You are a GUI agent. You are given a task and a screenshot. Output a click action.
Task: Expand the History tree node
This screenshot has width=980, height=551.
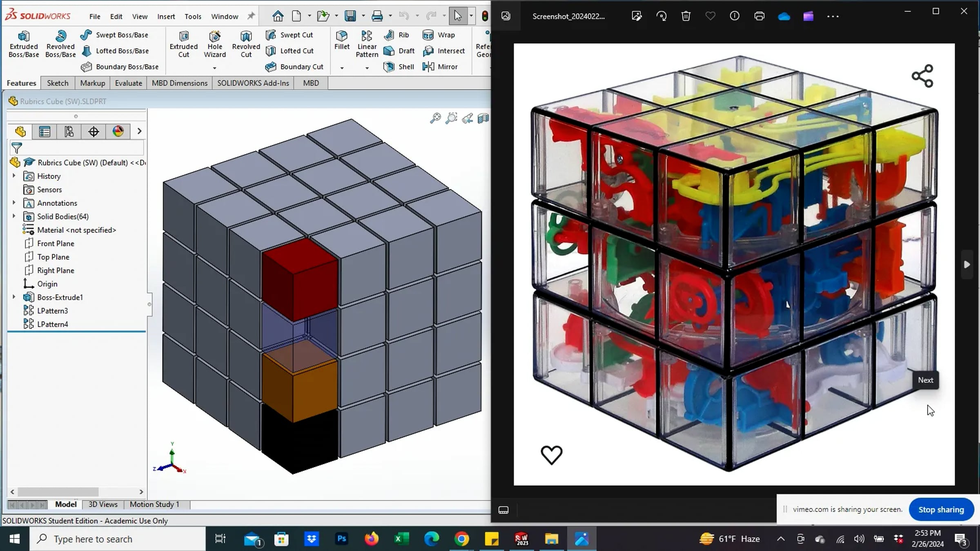tap(14, 176)
